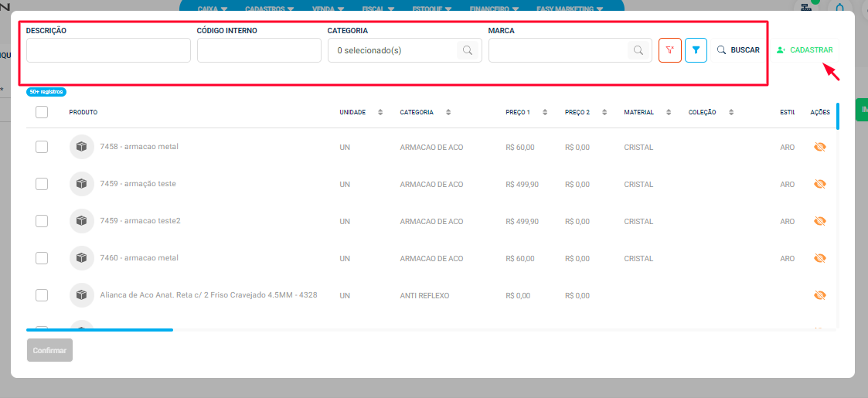Click the magnifier icon in Marca field
Image resolution: width=868 pixels, height=398 pixels.
tap(638, 50)
